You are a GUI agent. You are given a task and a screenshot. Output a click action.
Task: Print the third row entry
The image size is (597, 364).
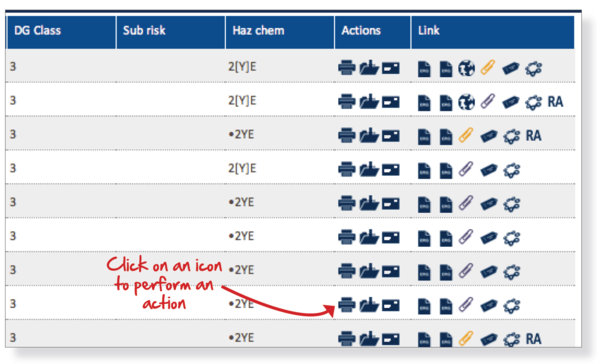pos(346,136)
